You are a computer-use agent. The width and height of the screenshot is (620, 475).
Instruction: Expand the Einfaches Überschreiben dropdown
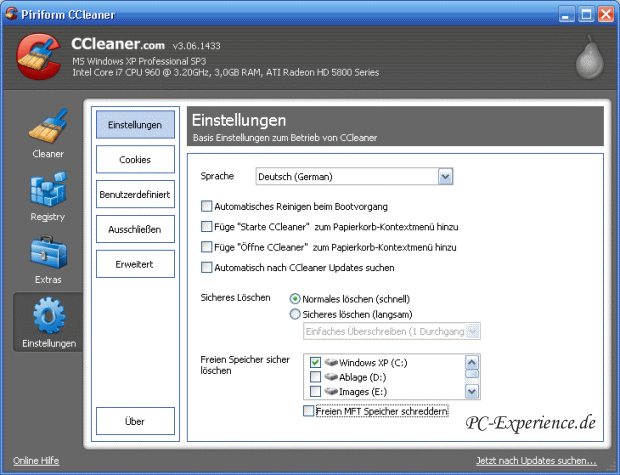click(473, 331)
